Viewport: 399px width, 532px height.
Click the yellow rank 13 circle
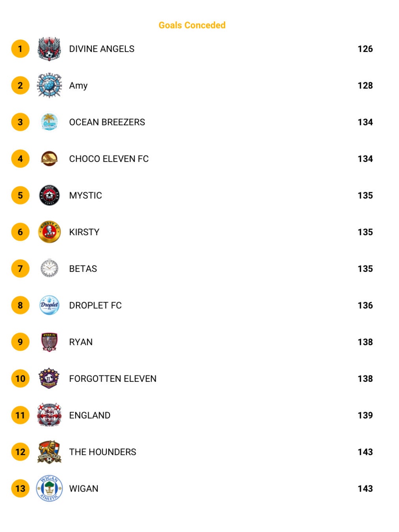[x=20, y=489]
